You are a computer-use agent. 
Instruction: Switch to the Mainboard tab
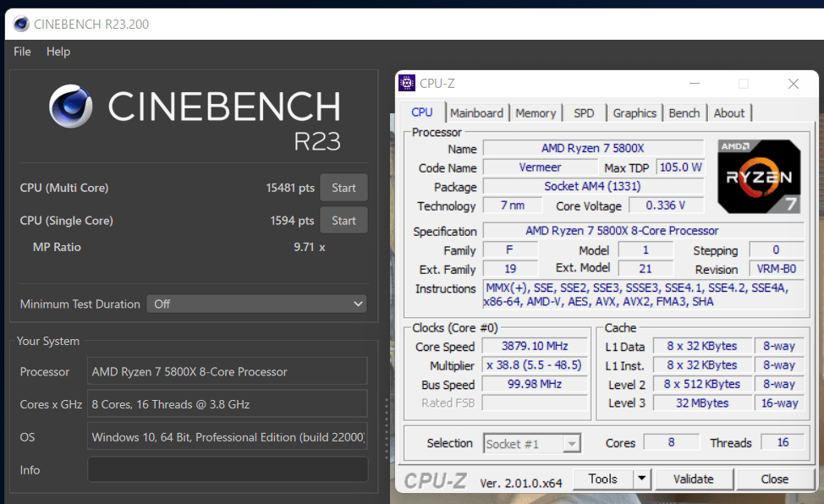(476, 113)
